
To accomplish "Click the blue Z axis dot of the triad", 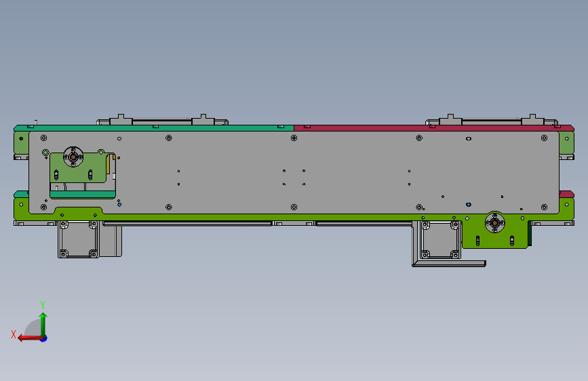I will pyautogui.click(x=44, y=339).
